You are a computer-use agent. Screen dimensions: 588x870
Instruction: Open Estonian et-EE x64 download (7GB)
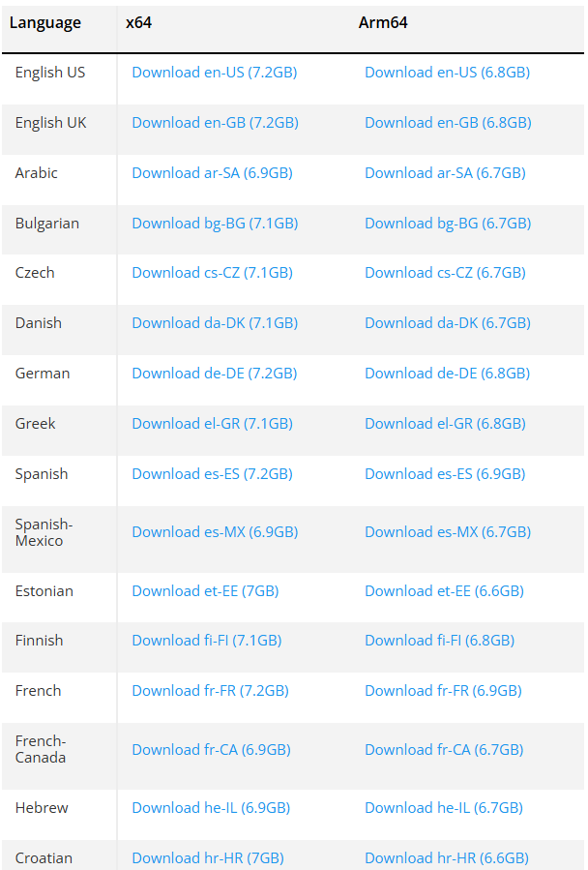point(205,591)
